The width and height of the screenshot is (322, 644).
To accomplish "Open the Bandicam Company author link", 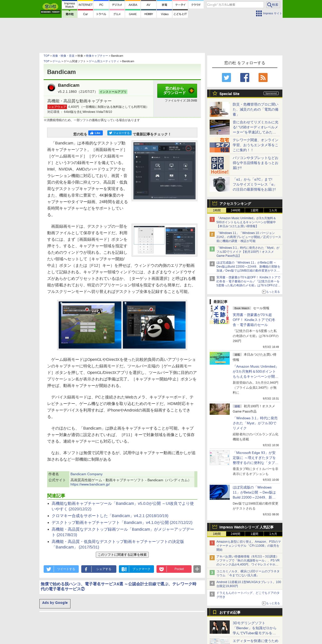I will pos(87,474).
